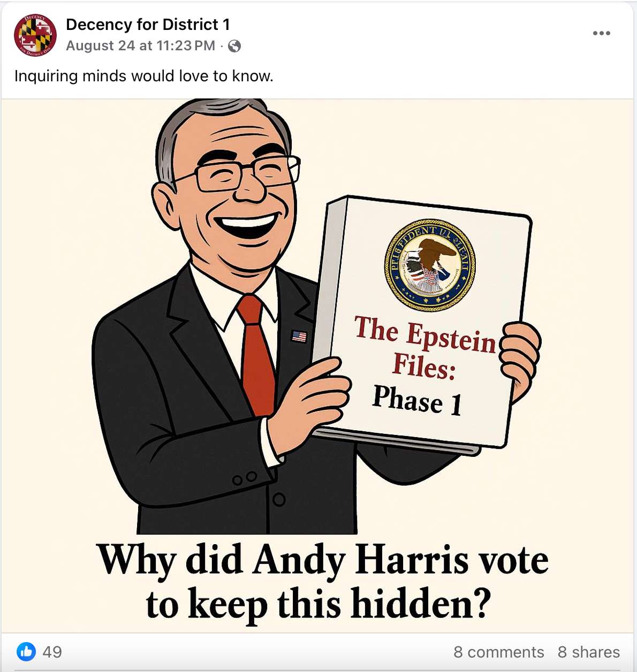Click the American flag lapel pin
The image size is (637, 672).
tap(299, 337)
